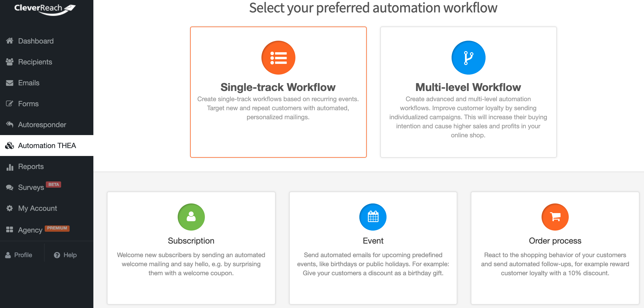Click the Dashboard home icon in sidebar

[10, 41]
